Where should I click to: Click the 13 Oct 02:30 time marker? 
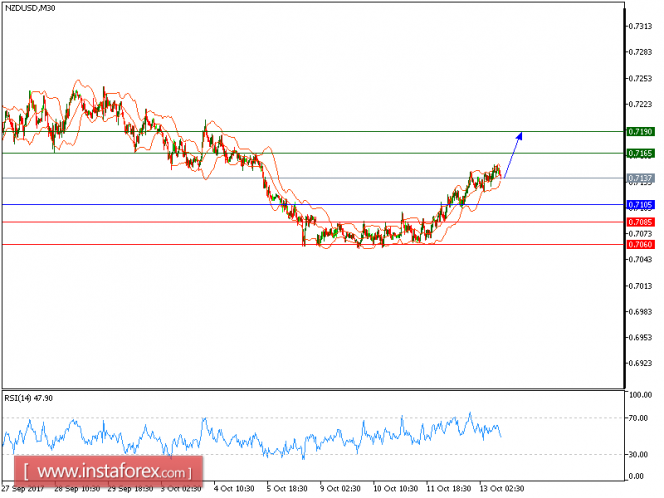point(502,489)
